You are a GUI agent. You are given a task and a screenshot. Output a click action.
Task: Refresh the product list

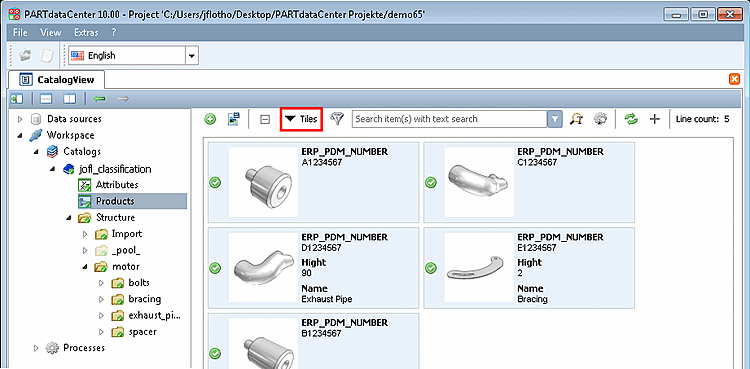pos(631,119)
